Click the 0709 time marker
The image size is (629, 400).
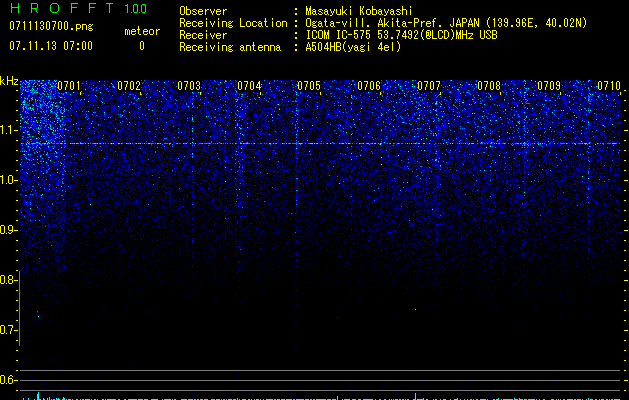click(549, 85)
